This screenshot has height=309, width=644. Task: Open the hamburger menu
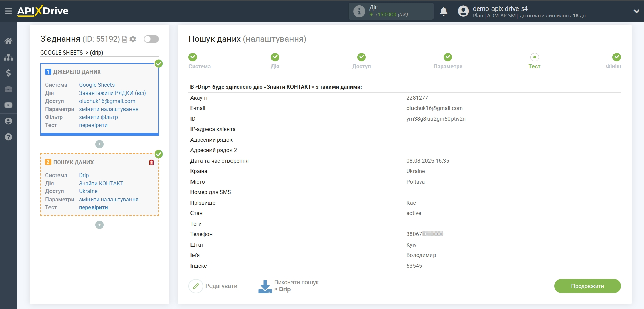click(x=8, y=11)
